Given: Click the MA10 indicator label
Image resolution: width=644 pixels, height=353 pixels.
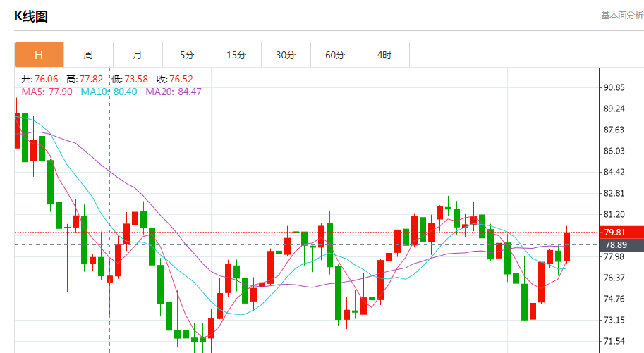Looking at the screenshot, I should 109,92.
